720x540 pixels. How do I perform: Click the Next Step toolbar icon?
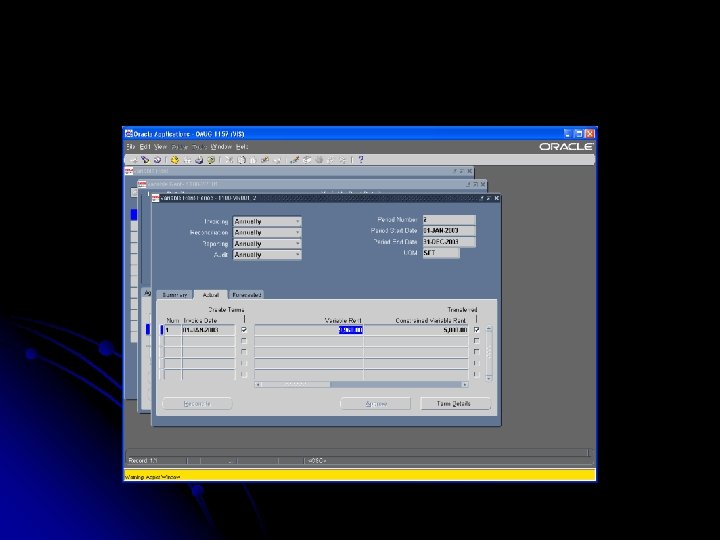coord(187,160)
